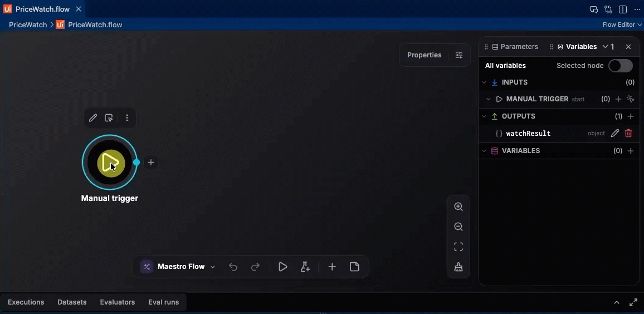Redo the last action

tap(255, 267)
